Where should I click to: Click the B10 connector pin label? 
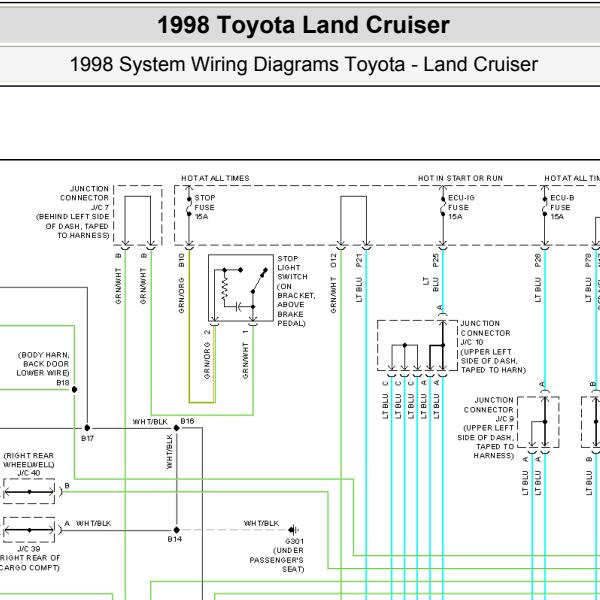click(x=181, y=260)
